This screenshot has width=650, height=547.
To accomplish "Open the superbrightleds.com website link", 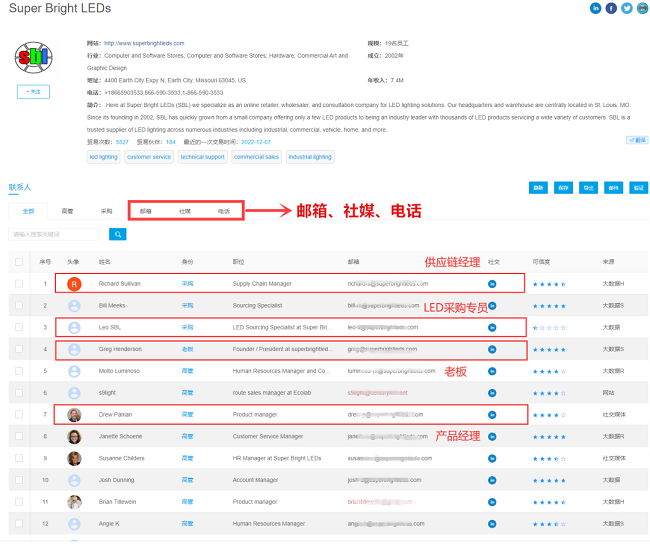I will coord(144,44).
